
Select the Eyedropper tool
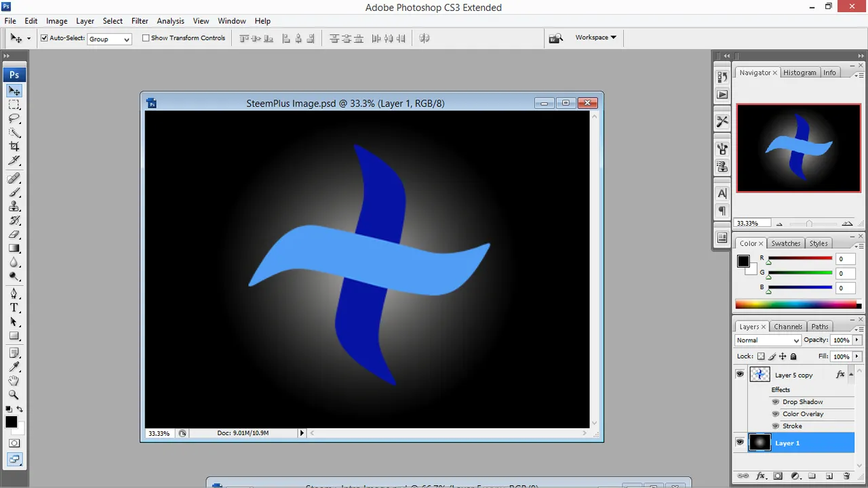coord(14,367)
